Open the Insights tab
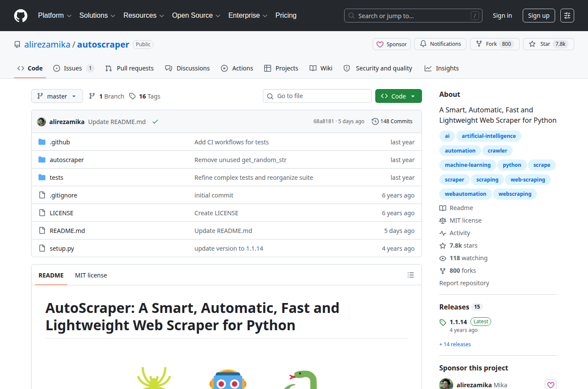588x389 pixels. pos(441,68)
